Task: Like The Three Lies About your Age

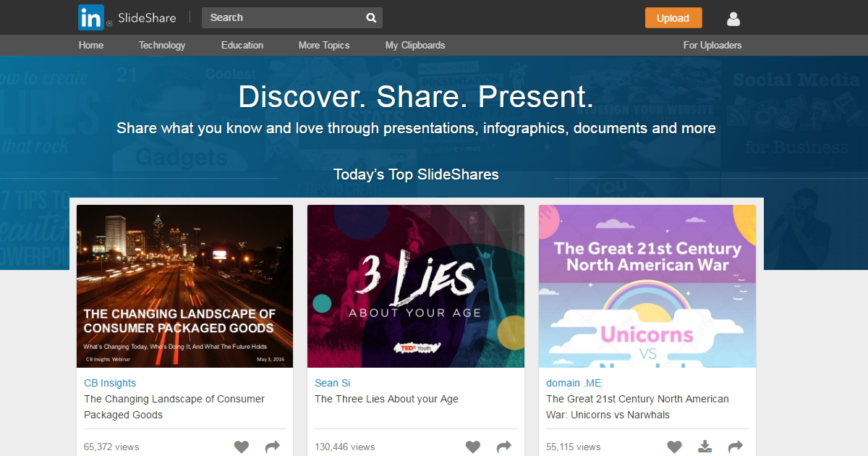Action: 473,447
